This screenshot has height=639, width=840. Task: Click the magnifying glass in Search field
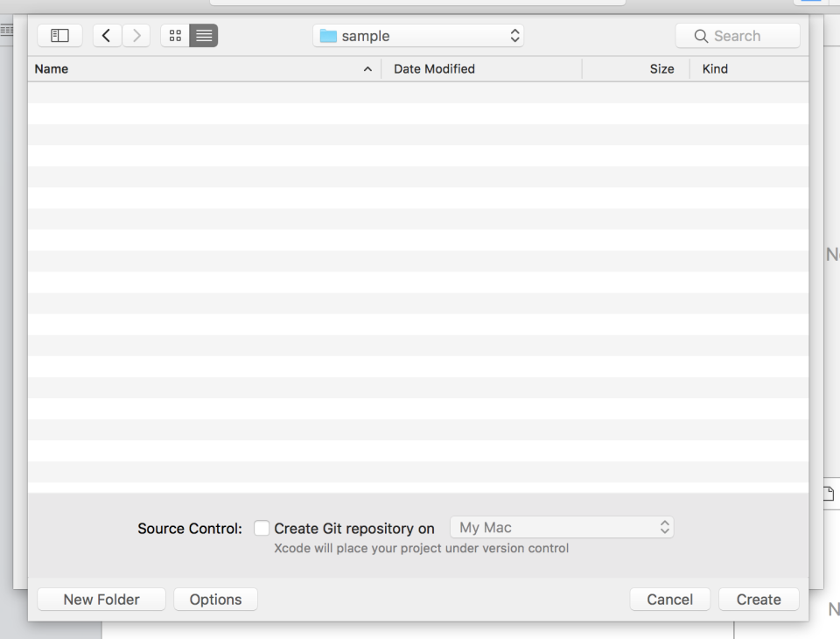[x=700, y=36]
